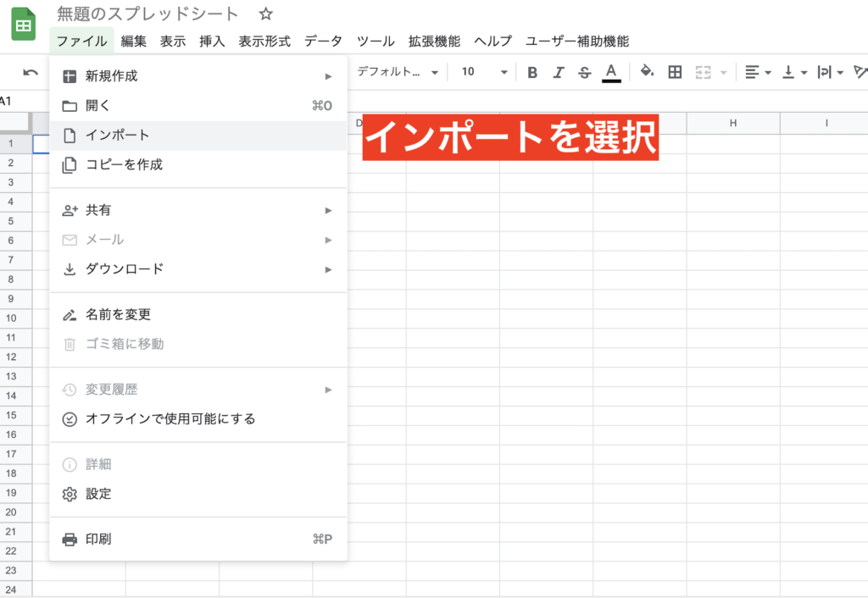Expand the default font dropdown
Screen dimensions: 868x598
point(398,72)
